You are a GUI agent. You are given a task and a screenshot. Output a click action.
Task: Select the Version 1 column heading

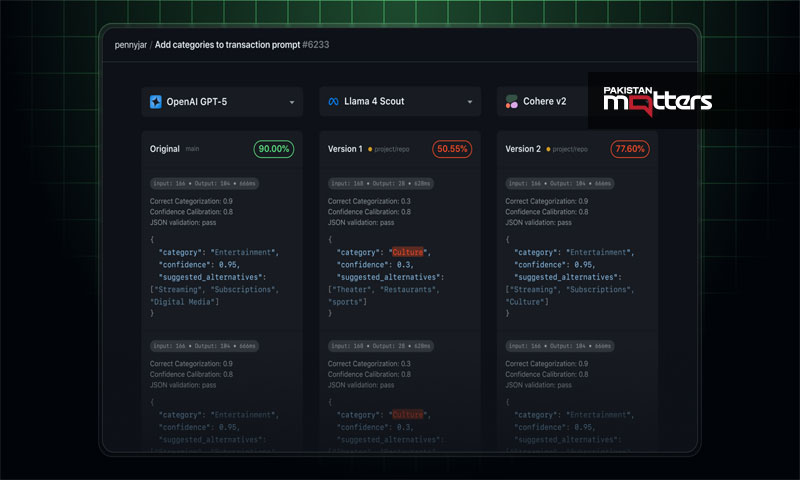point(345,149)
